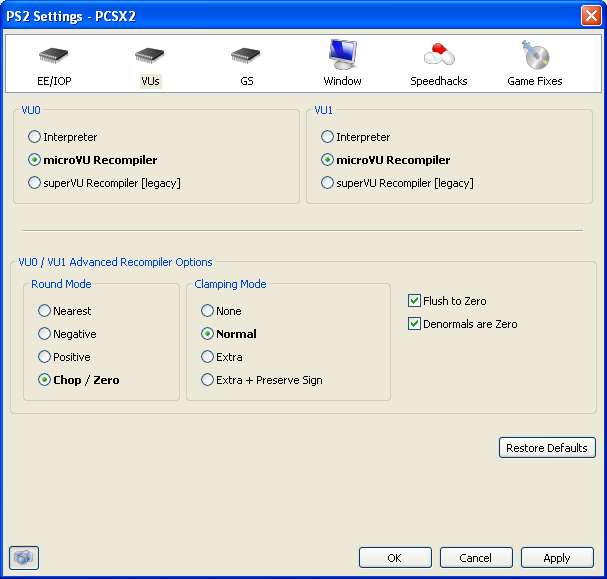Switch to the EE/IOP tab label
Viewport: 607px width, 579px height.
point(54,81)
